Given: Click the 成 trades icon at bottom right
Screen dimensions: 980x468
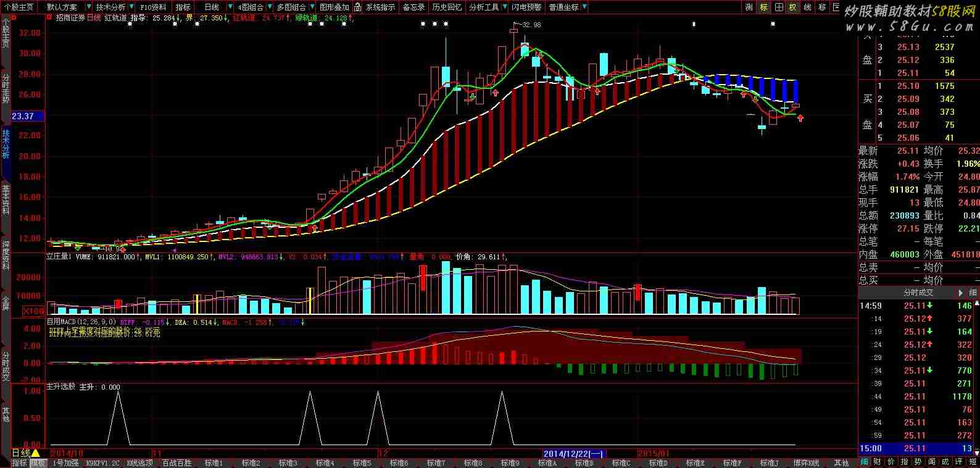Looking at the screenshot, I should point(945,462).
